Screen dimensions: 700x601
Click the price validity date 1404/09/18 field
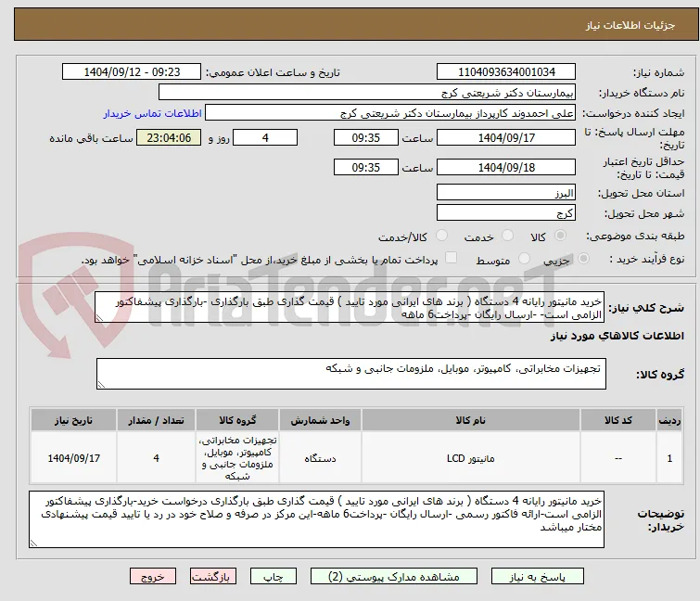506,168
